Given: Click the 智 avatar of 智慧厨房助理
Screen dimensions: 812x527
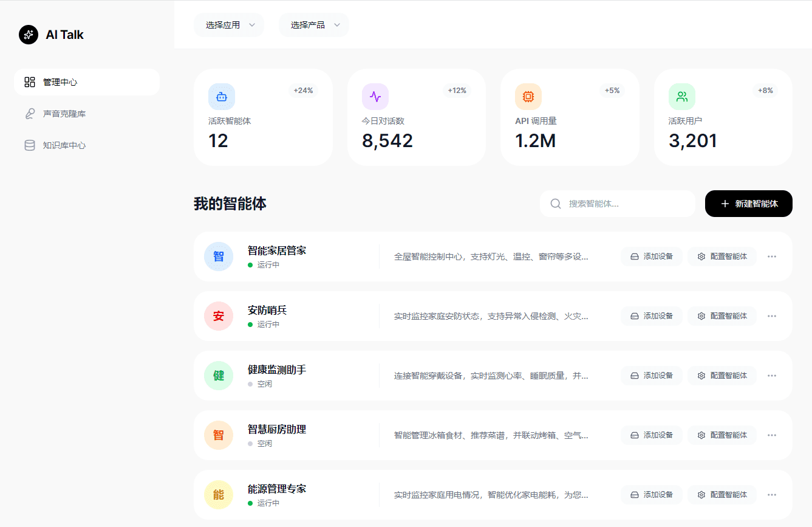Looking at the screenshot, I should click(219, 435).
